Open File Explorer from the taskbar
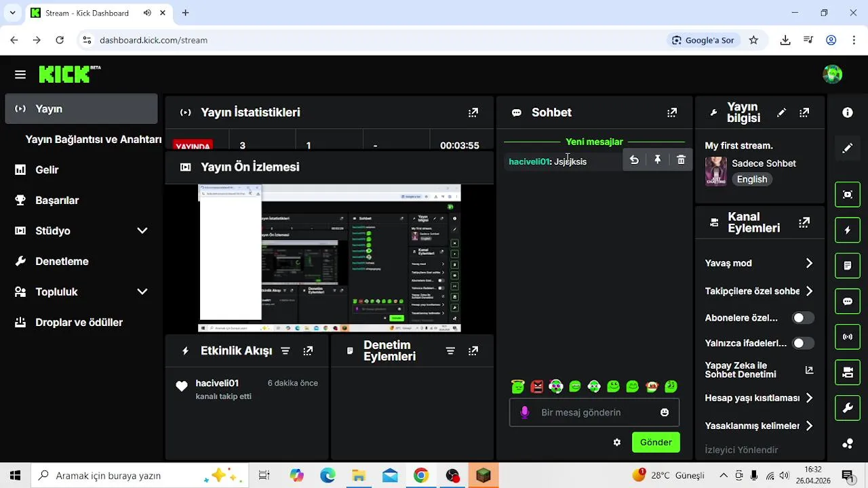Screen dimensions: 868x488 click(x=359, y=476)
